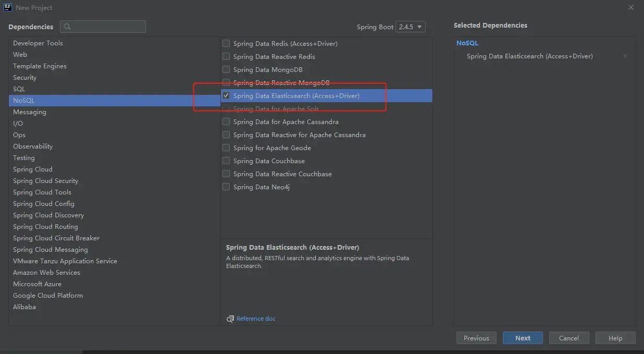Viewport: 644px width, 354px height.
Task: Open the Reference doc link
Action: [256, 319]
